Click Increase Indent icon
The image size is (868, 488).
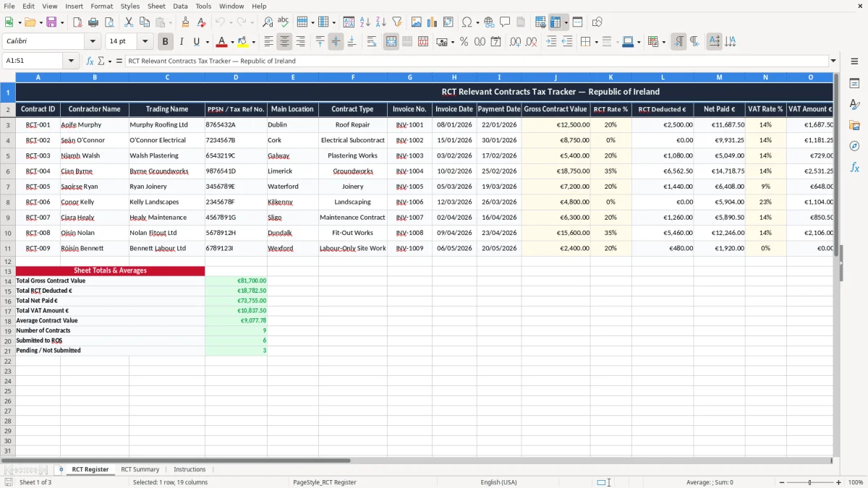pyautogui.click(x=551, y=42)
